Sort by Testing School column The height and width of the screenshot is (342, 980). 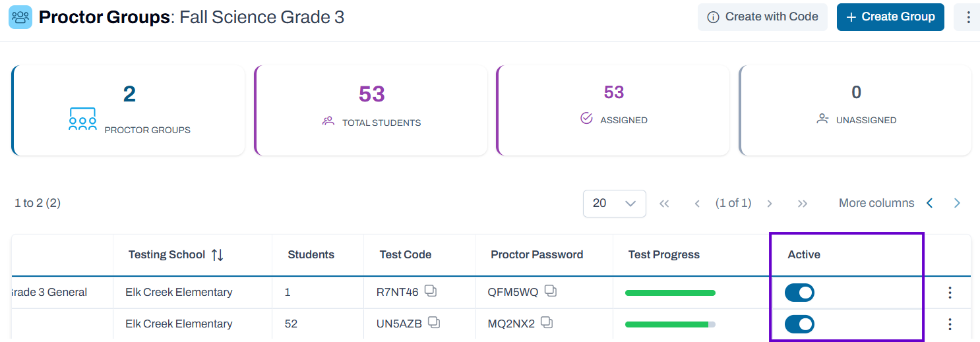pyautogui.click(x=218, y=254)
